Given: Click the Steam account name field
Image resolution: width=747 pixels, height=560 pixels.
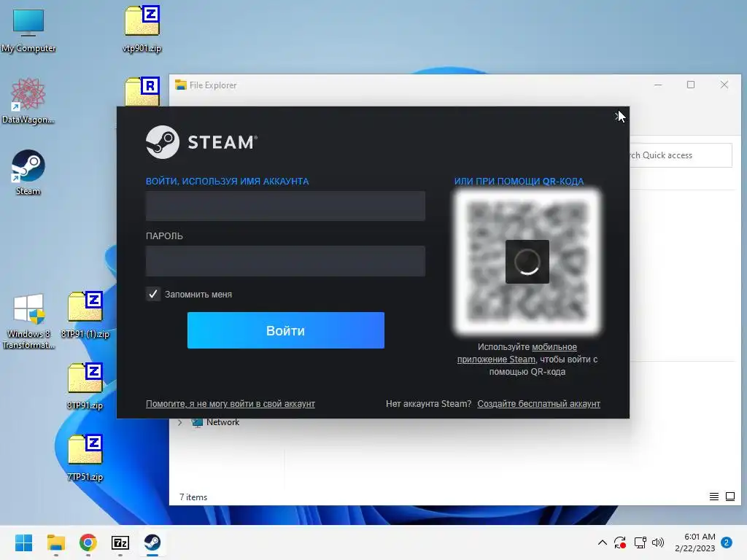Looking at the screenshot, I should click(x=285, y=206).
